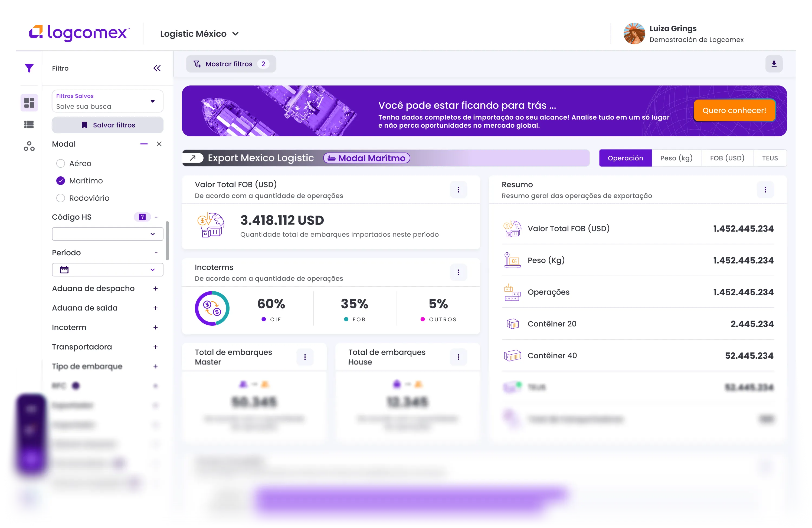Image resolution: width=812 pixels, height=528 pixels.
Task: Click the filter panel vertical scrollbar
Action: tap(167, 241)
